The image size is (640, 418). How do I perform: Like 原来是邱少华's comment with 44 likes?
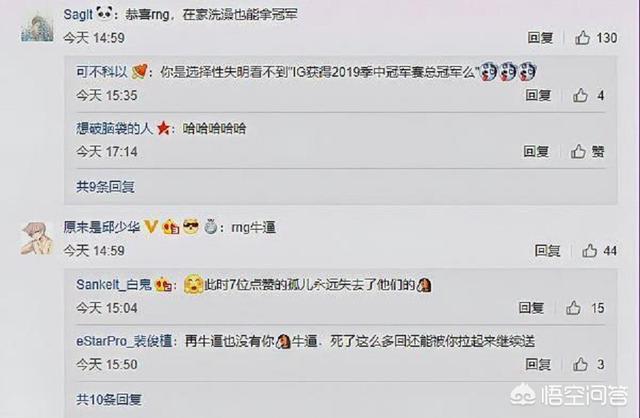click(589, 251)
